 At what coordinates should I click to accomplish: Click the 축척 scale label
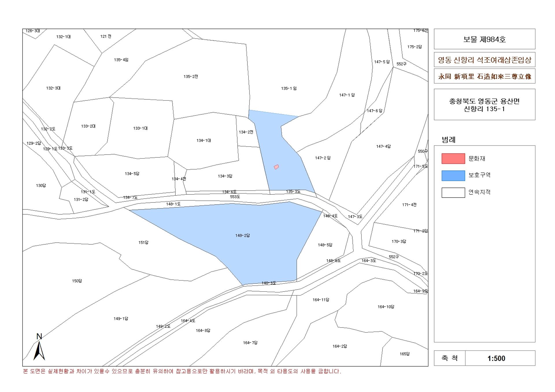[x=449, y=358]
